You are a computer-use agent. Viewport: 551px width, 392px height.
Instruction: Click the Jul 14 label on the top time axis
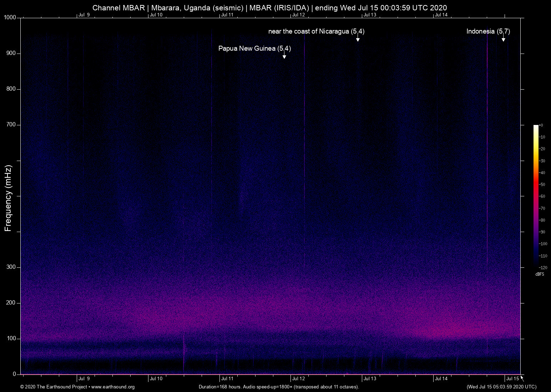[x=441, y=15]
